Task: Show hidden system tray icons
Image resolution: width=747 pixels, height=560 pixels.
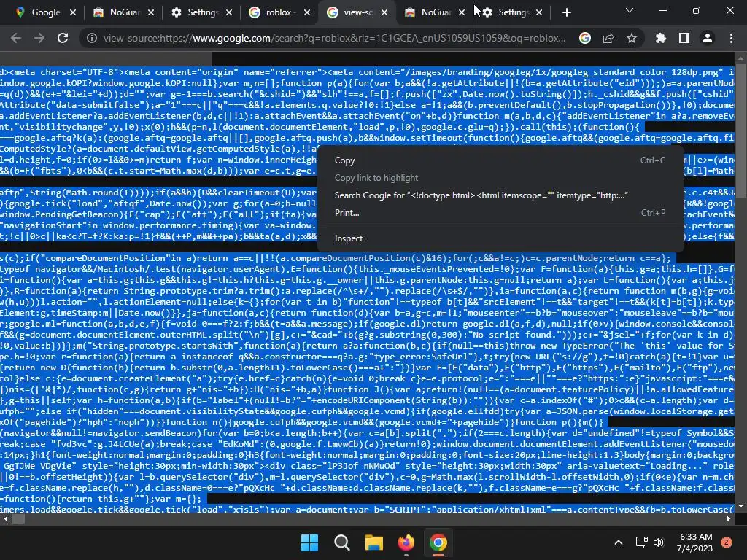Action: tap(619, 542)
